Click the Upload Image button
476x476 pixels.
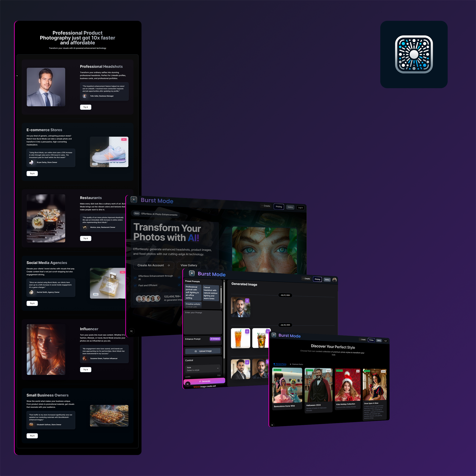[203, 351]
